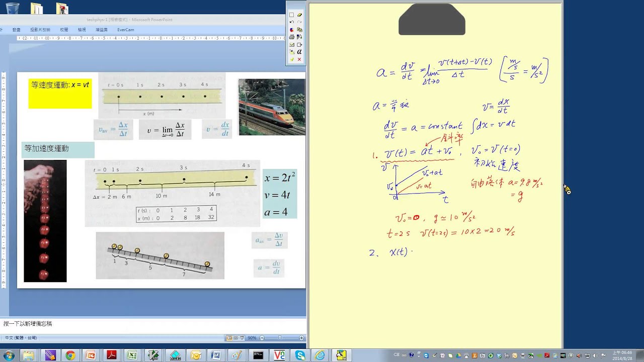Viewport: 644px width, 362px height.
Task: Open the EverCam ribbon tab
Action: [126, 30]
